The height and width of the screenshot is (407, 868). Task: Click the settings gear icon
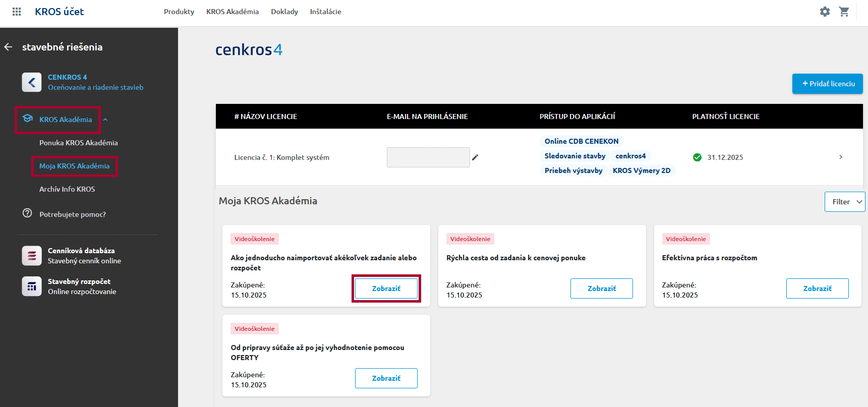(x=825, y=12)
